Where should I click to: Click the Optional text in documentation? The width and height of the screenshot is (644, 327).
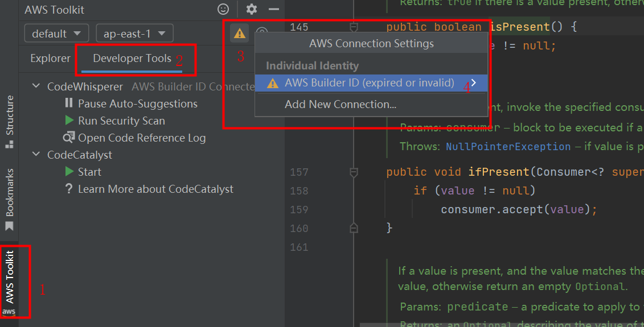(x=600, y=287)
